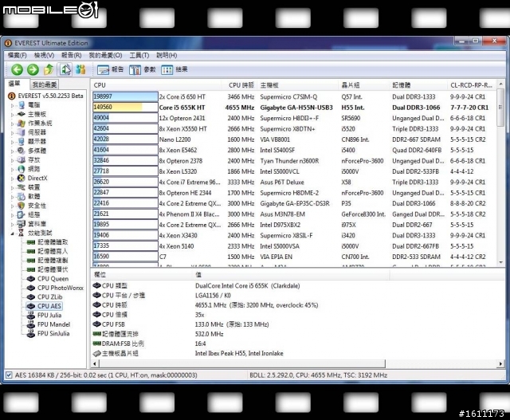The height and width of the screenshot is (420, 510).
Task: Select the 伺服器 server tree icon
Action: [22, 132]
